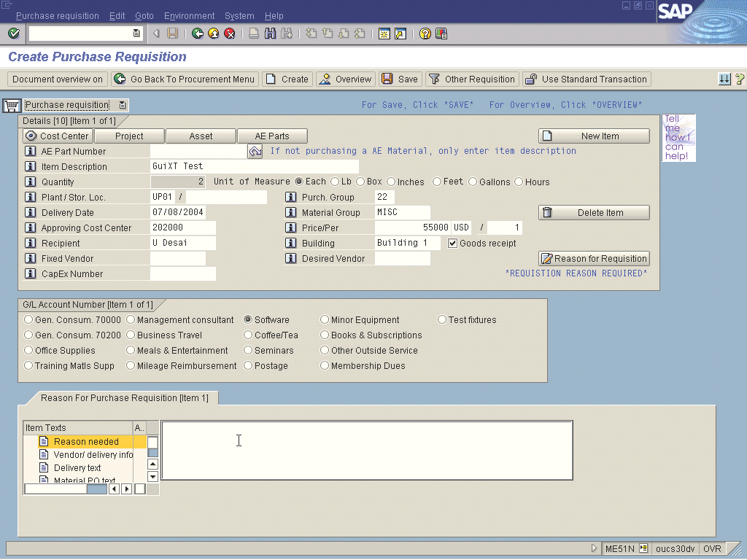Expand the status bar arrow left of ME51N

pyautogui.click(x=595, y=548)
